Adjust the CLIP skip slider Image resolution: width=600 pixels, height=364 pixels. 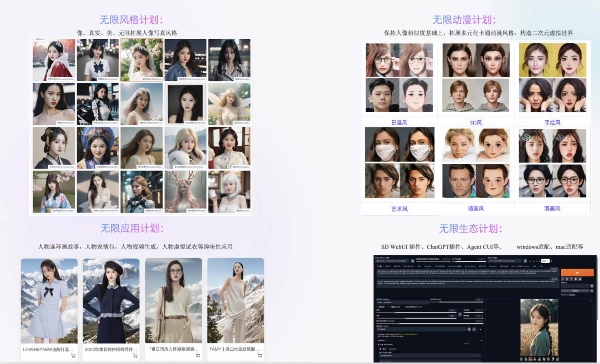tap(468, 262)
